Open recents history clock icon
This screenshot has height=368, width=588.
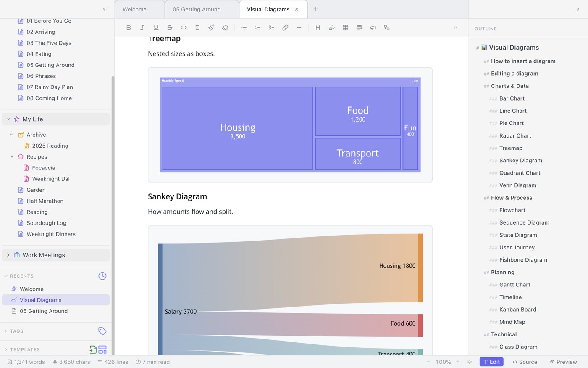(x=102, y=276)
